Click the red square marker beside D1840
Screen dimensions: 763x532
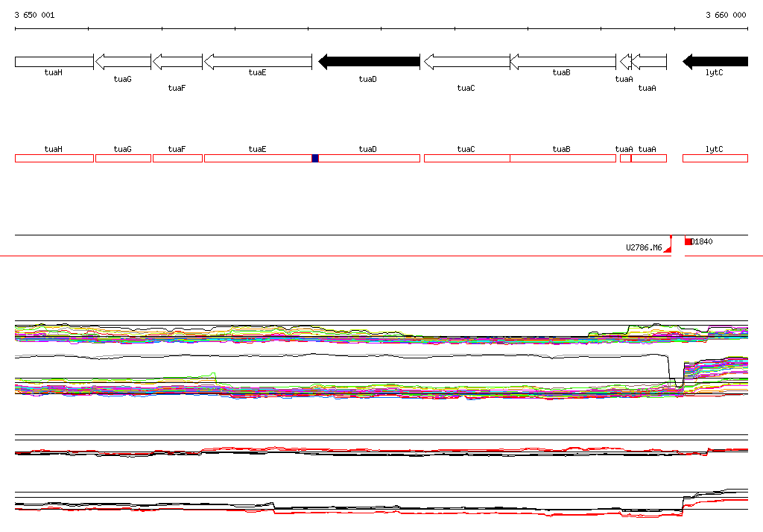688,241
